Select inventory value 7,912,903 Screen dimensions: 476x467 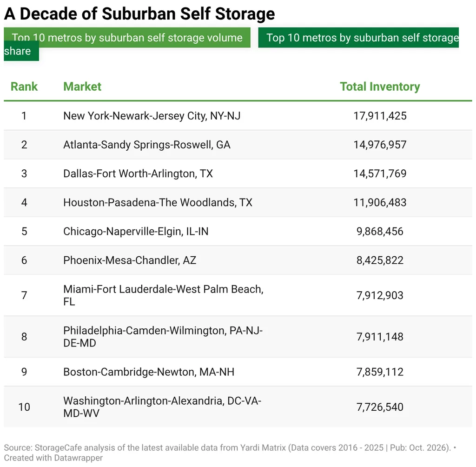click(x=380, y=295)
